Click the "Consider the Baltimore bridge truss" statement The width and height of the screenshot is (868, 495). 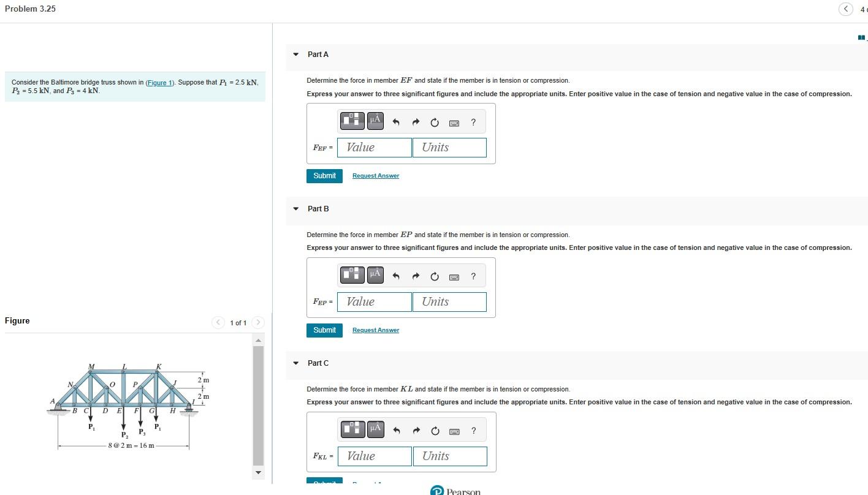[x=135, y=86]
